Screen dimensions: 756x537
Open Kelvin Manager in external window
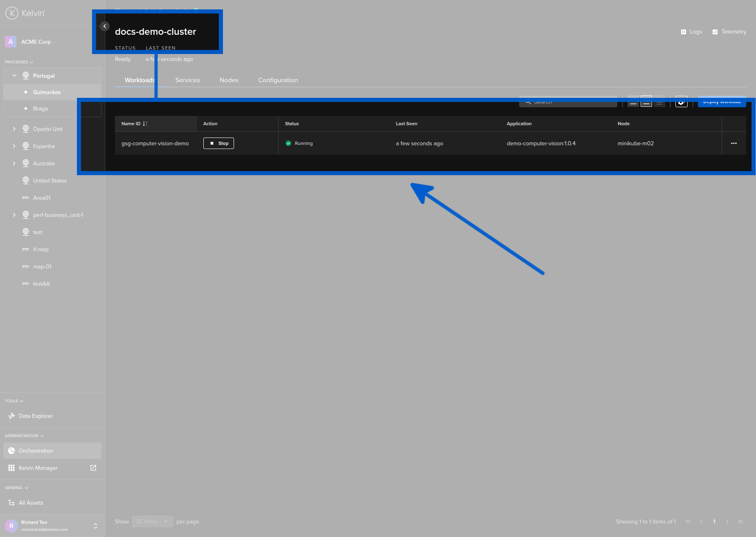pos(93,468)
